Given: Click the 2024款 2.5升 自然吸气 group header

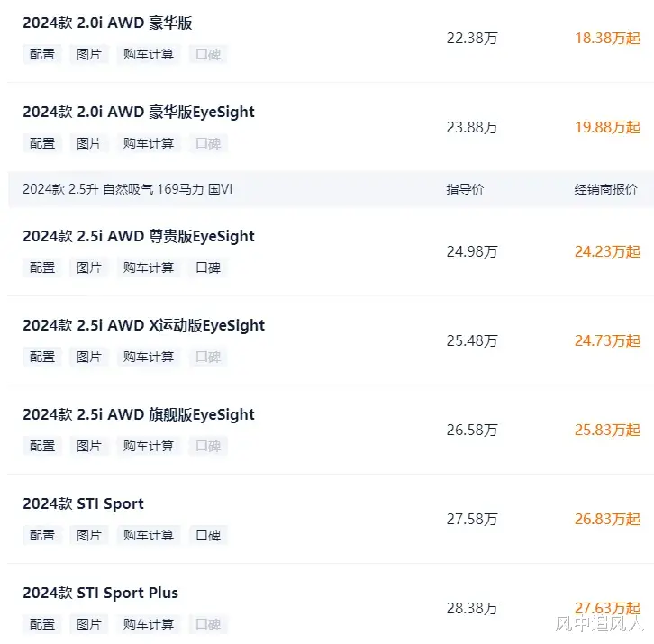Looking at the screenshot, I should pyautogui.click(x=332, y=189).
